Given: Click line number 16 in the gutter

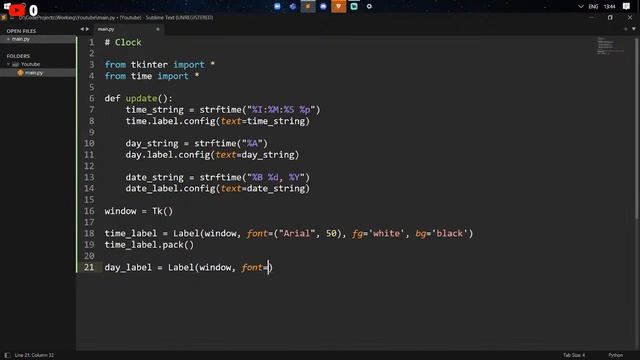Looking at the screenshot, I should coord(89,211).
